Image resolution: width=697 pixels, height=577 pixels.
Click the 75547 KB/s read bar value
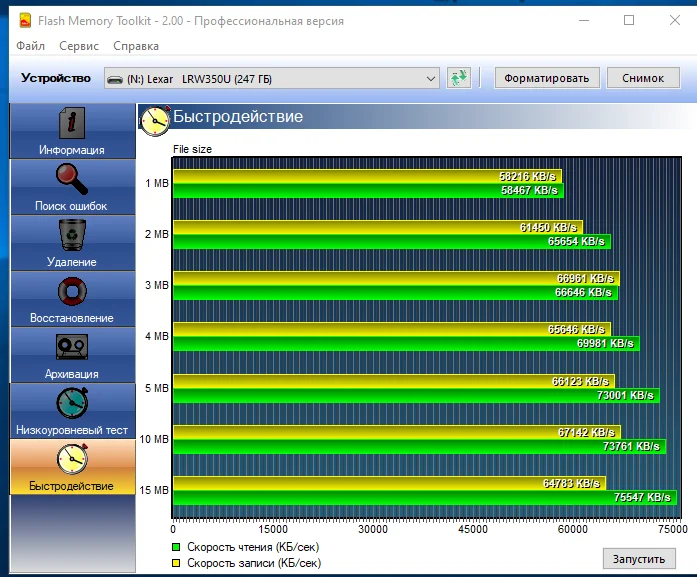pos(642,497)
